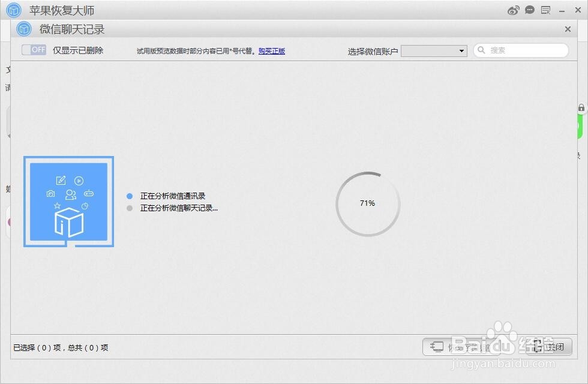Click the 苹果恢复大师 app logo
Image resolution: width=588 pixels, height=384 pixels.
14,10
